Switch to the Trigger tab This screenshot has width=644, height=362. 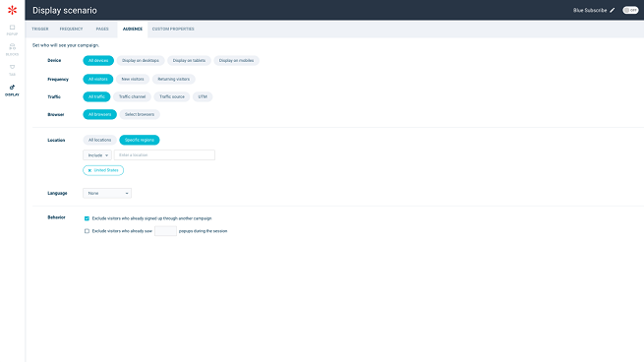pos(40,29)
